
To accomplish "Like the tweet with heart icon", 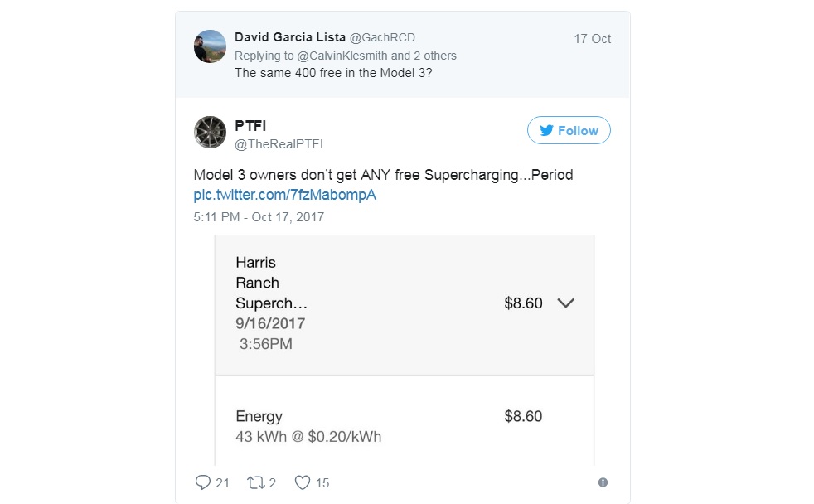I will [303, 482].
